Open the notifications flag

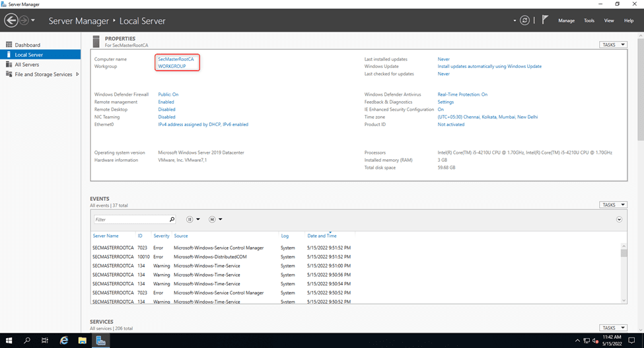pyautogui.click(x=545, y=20)
